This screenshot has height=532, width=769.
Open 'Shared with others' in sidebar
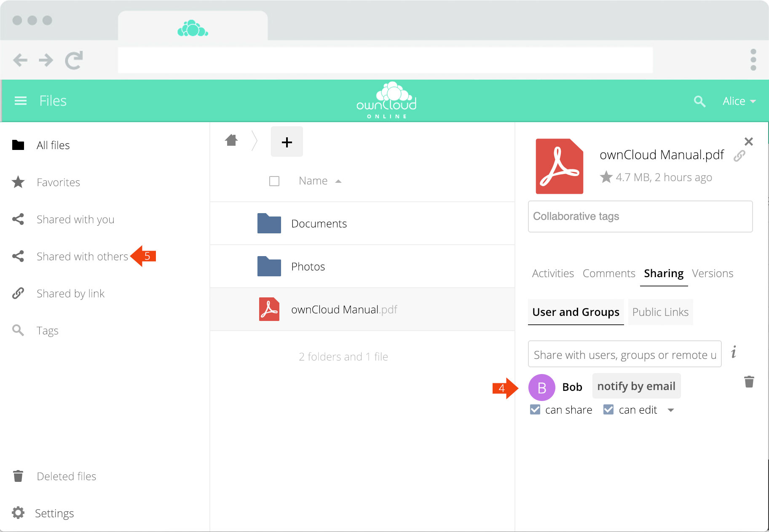82,257
